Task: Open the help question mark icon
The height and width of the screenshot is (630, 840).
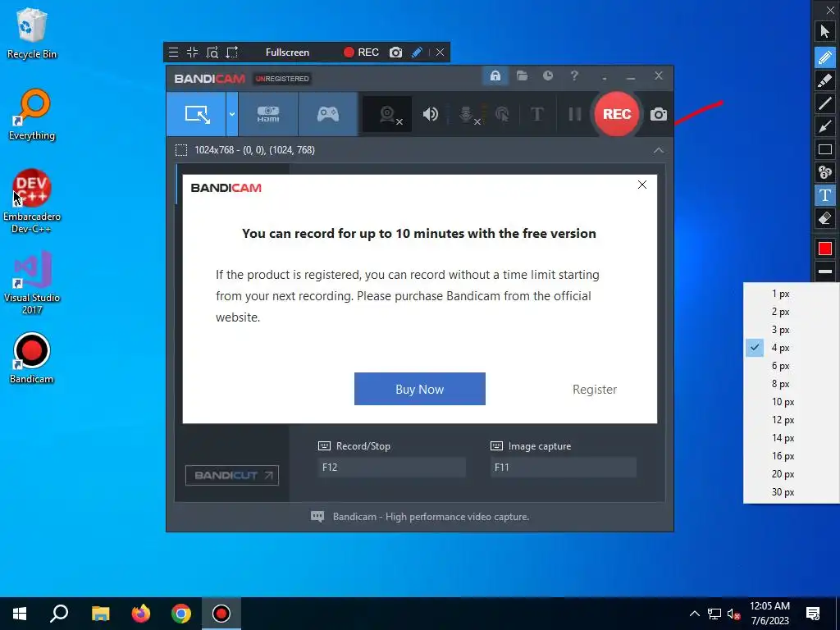Action: coord(574,76)
